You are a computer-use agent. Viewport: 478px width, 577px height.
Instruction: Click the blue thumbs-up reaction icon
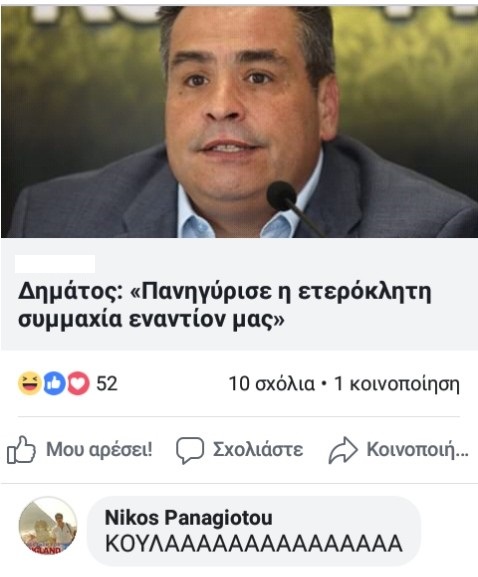[x=54, y=383]
